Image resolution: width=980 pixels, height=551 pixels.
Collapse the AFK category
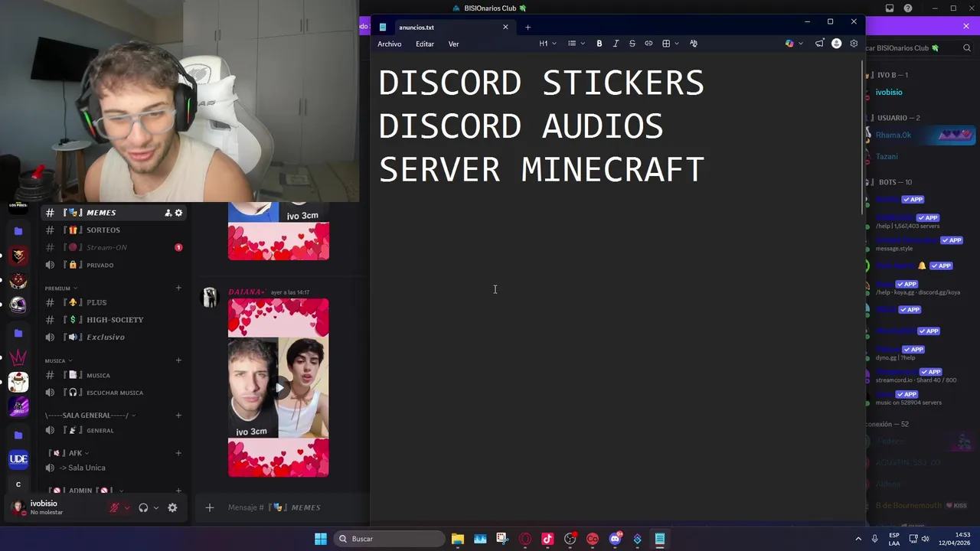pos(69,453)
